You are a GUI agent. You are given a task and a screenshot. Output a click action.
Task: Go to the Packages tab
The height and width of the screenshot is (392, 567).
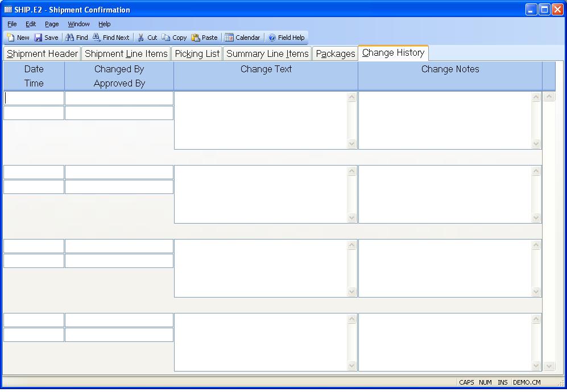(336, 53)
